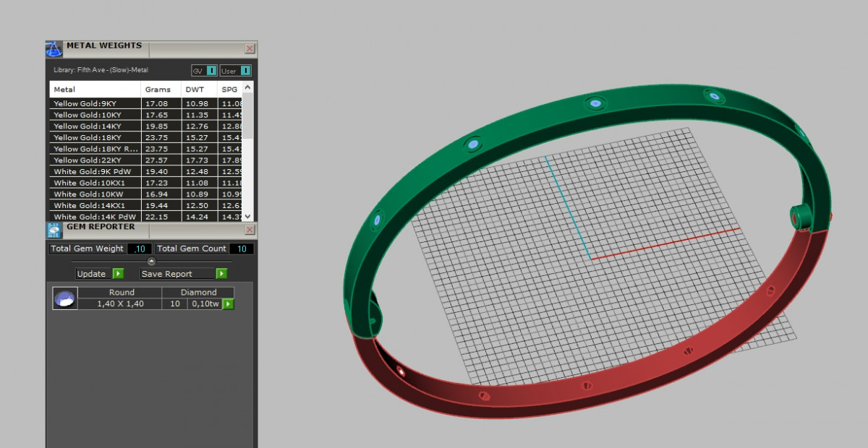Click the metal table scroll down arrow
The width and height of the screenshot is (868, 448).
click(248, 216)
